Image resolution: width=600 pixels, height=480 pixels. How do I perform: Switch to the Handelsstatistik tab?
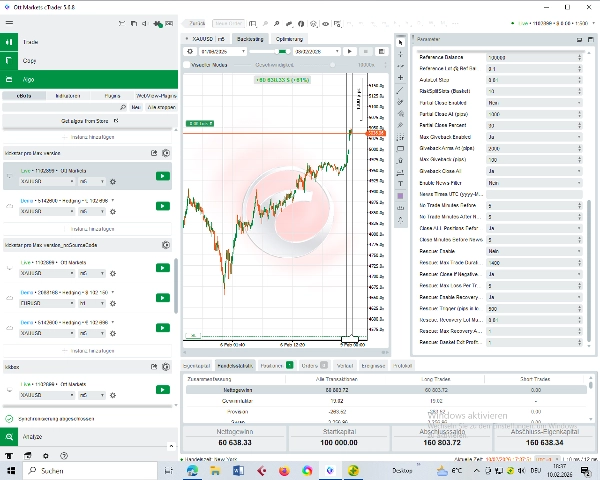pyautogui.click(x=235, y=366)
